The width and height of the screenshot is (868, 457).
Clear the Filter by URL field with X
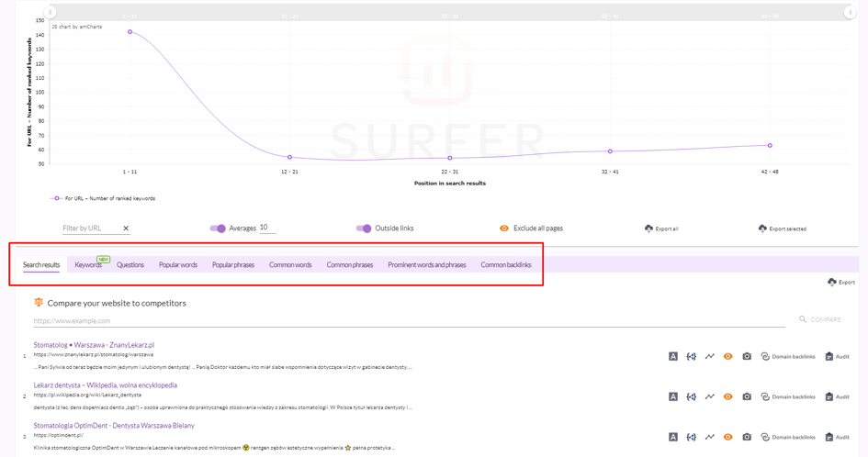point(126,228)
